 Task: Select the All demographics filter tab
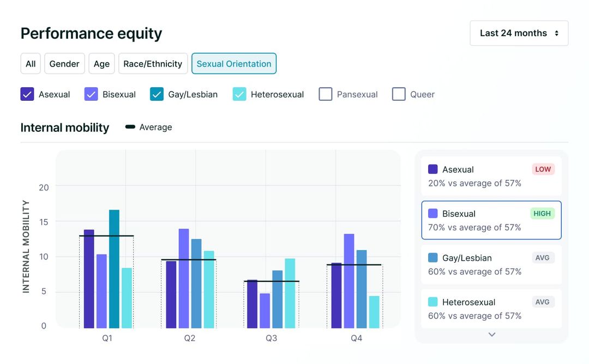click(x=30, y=63)
